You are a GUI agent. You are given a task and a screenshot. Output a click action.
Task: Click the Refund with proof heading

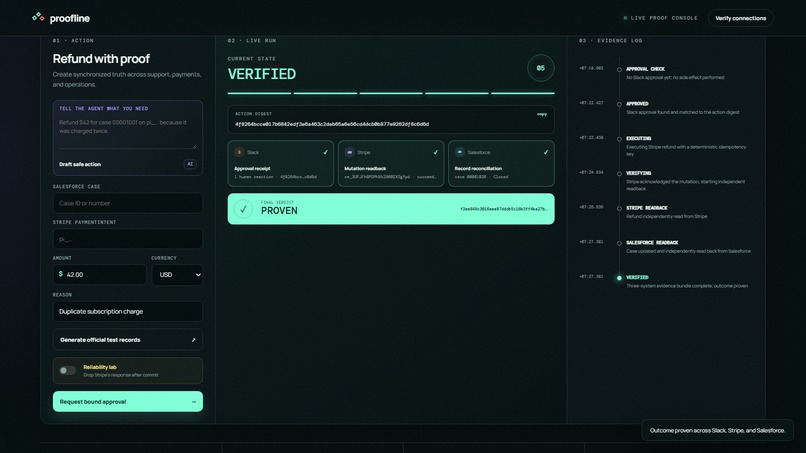click(x=101, y=59)
